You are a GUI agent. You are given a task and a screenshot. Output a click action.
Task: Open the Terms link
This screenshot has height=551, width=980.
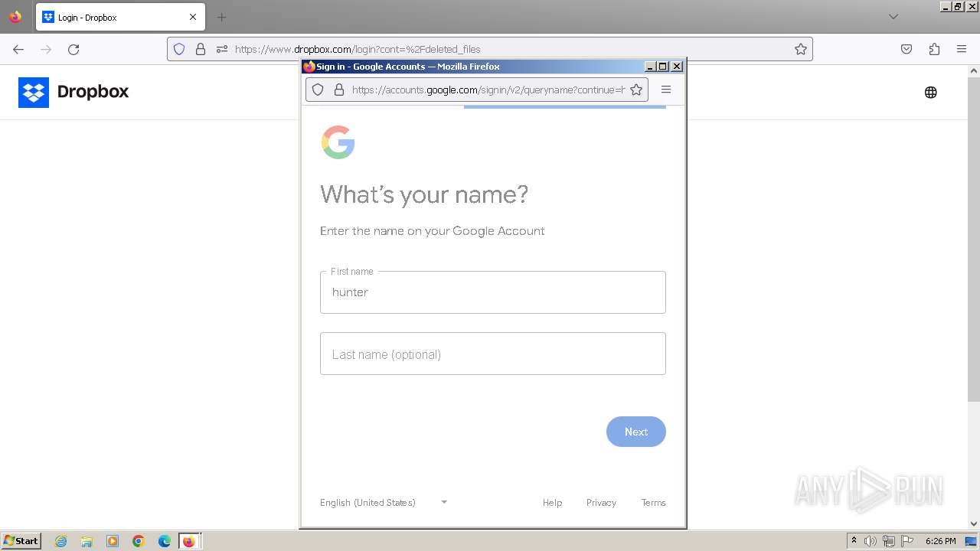click(653, 503)
